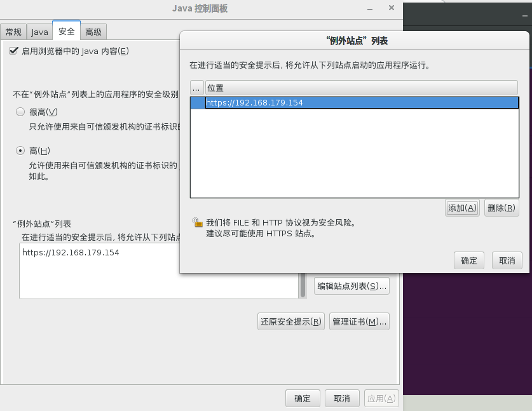Click 确定 at bottom of Java control panel
This screenshot has height=411, width=532.
click(x=303, y=398)
